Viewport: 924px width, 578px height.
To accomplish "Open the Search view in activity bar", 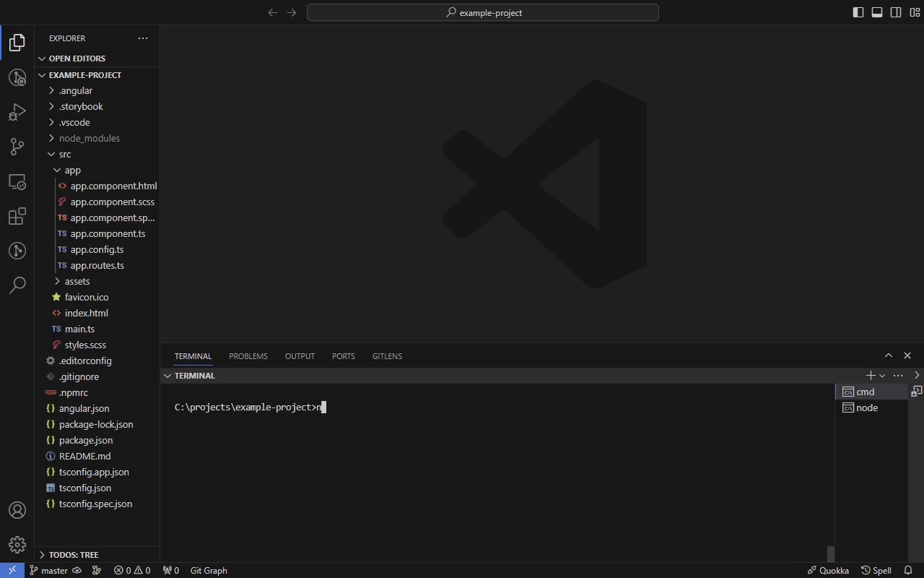I will pos(17,285).
